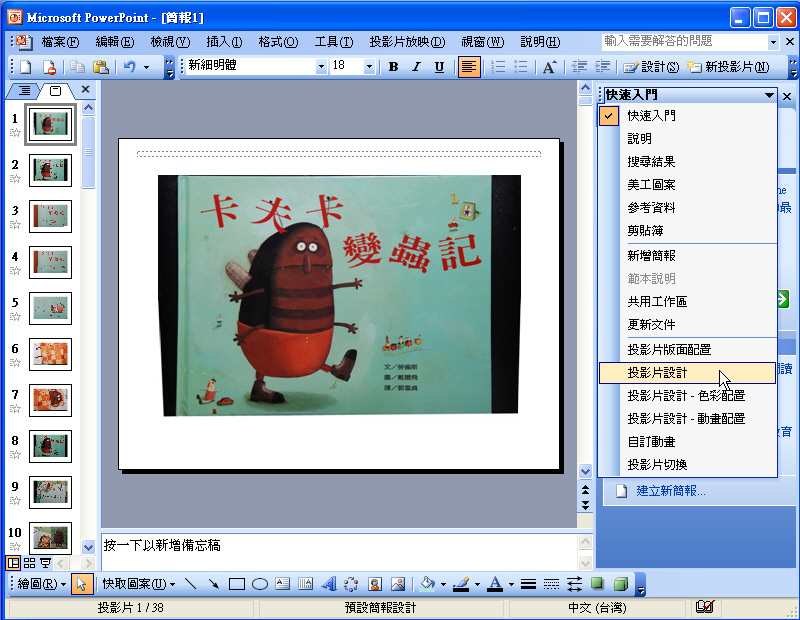Expand the fill color arrow

pyautogui.click(x=443, y=584)
